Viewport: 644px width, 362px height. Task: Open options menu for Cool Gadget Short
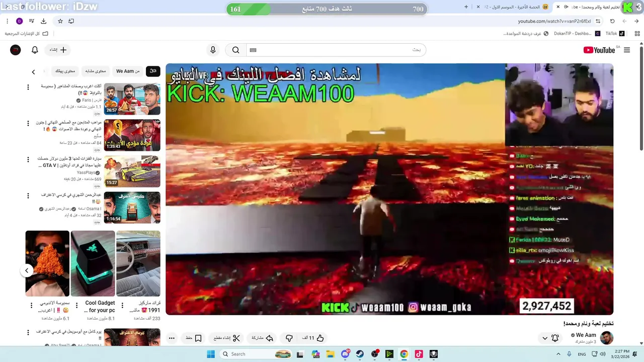(76, 305)
